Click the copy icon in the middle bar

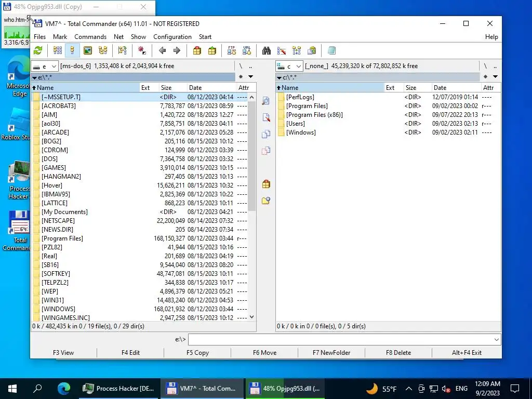coord(266,134)
